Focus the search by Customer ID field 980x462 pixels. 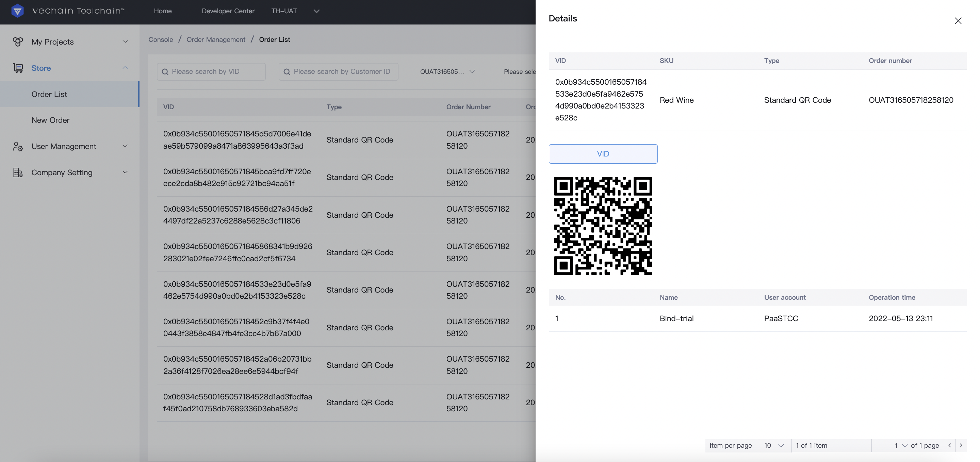(338, 72)
